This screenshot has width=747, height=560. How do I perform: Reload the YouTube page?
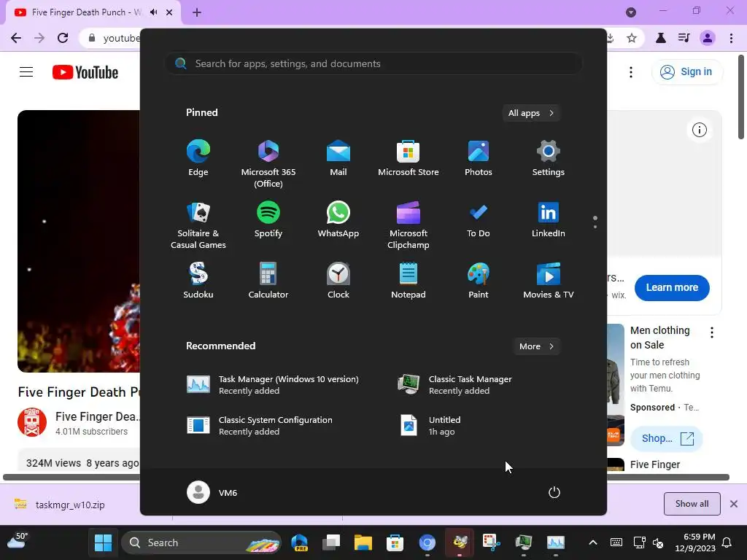[63, 38]
